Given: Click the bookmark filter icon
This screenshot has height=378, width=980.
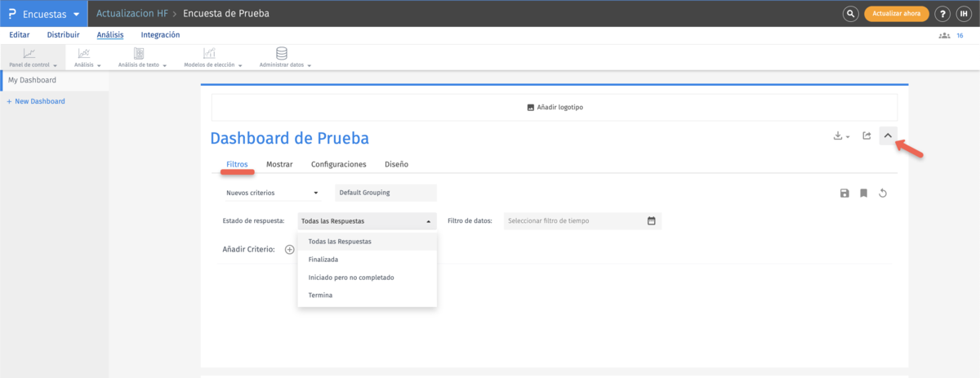Looking at the screenshot, I should click(863, 193).
